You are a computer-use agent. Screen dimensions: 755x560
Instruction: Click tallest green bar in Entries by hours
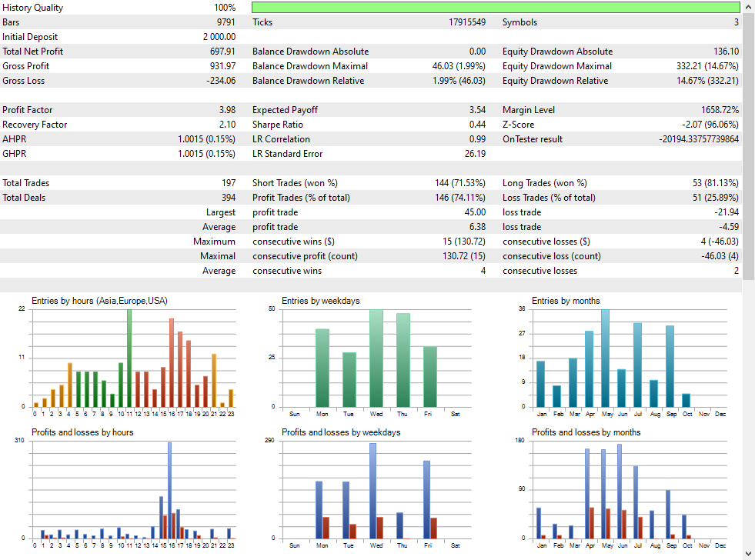pos(129,358)
